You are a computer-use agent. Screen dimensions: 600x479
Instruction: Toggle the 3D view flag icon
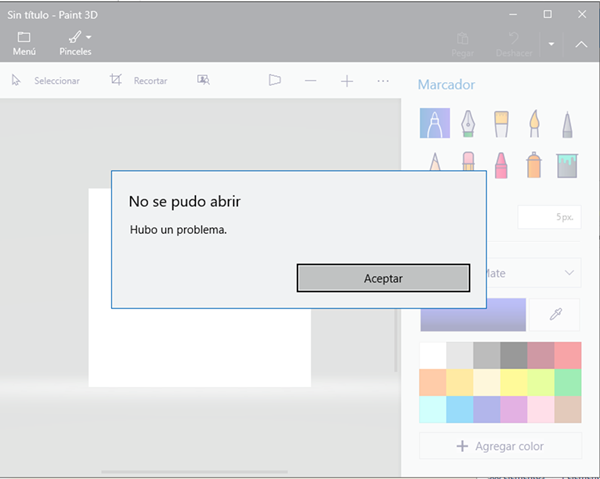[x=275, y=80]
